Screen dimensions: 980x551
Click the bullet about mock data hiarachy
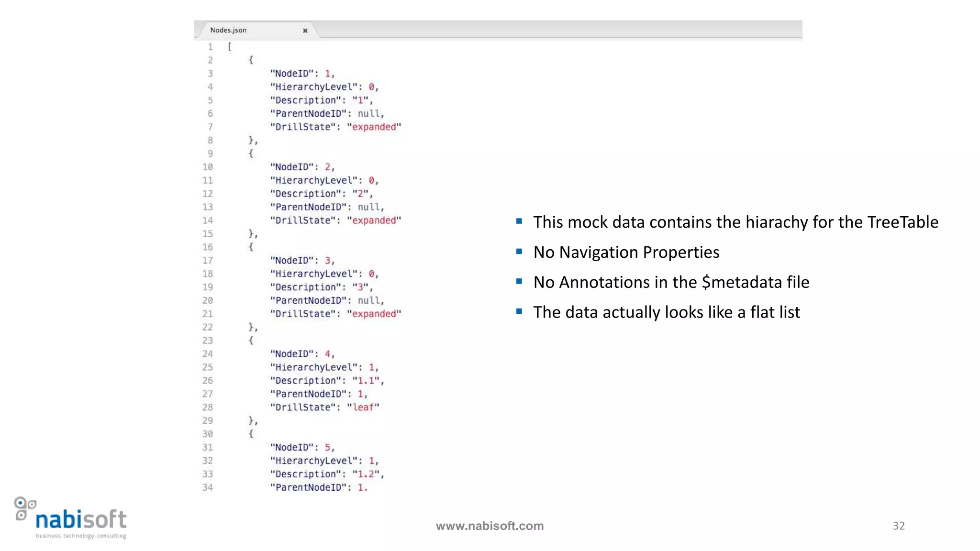click(735, 222)
